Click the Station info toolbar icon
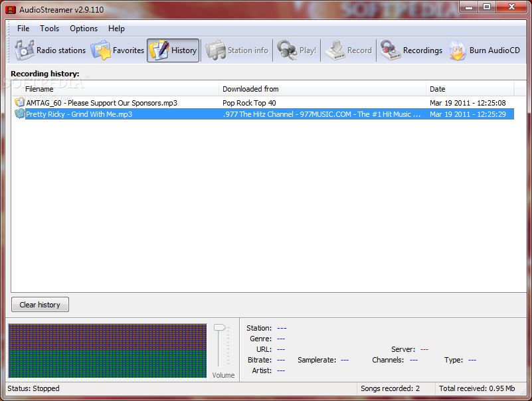Screen dimensions: 532x401 point(215,50)
